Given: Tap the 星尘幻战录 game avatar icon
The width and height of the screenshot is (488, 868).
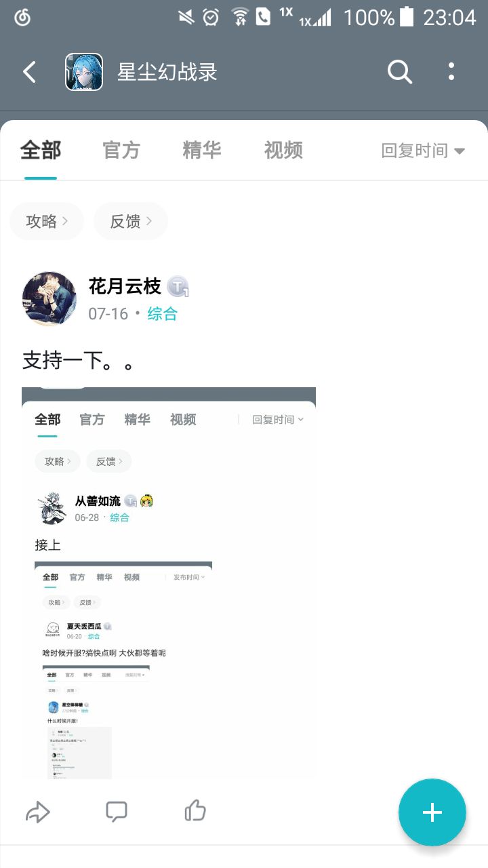Looking at the screenshot, I should click(84, 72).
